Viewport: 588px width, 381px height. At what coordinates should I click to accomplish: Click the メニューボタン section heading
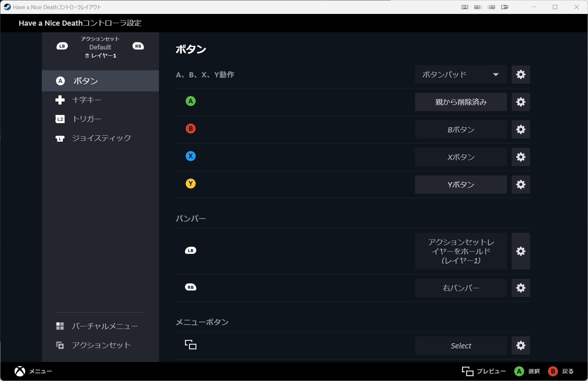point(202,322)
